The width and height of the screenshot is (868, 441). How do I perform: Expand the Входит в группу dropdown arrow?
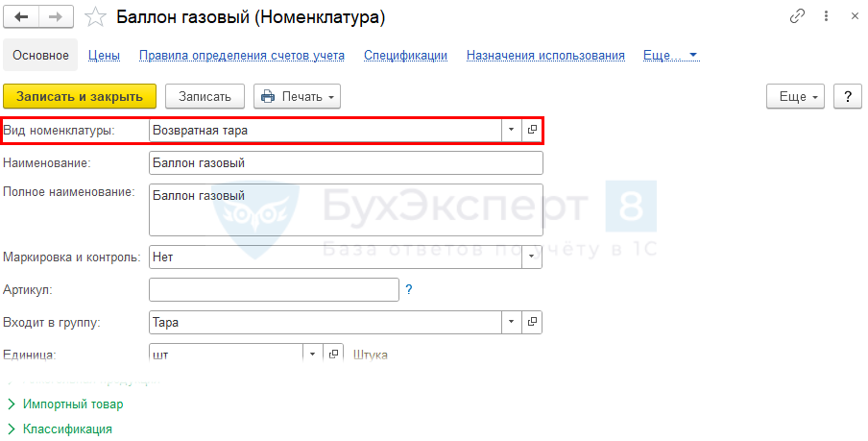point(512,322)
